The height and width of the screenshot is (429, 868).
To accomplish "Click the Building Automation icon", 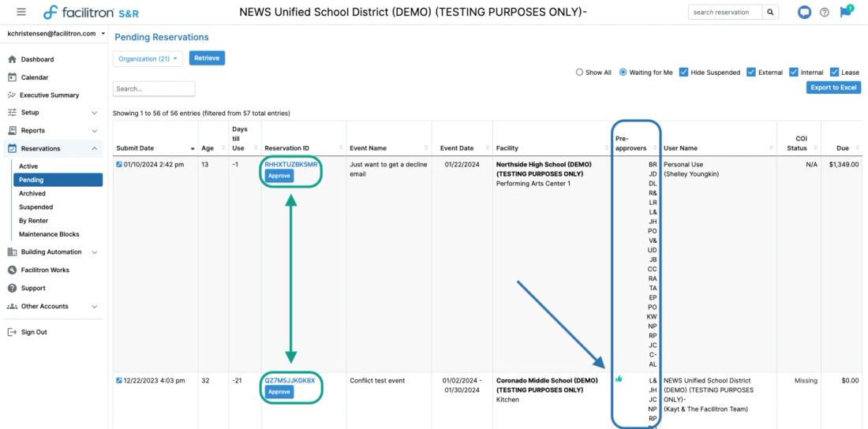I will point(12,252).
